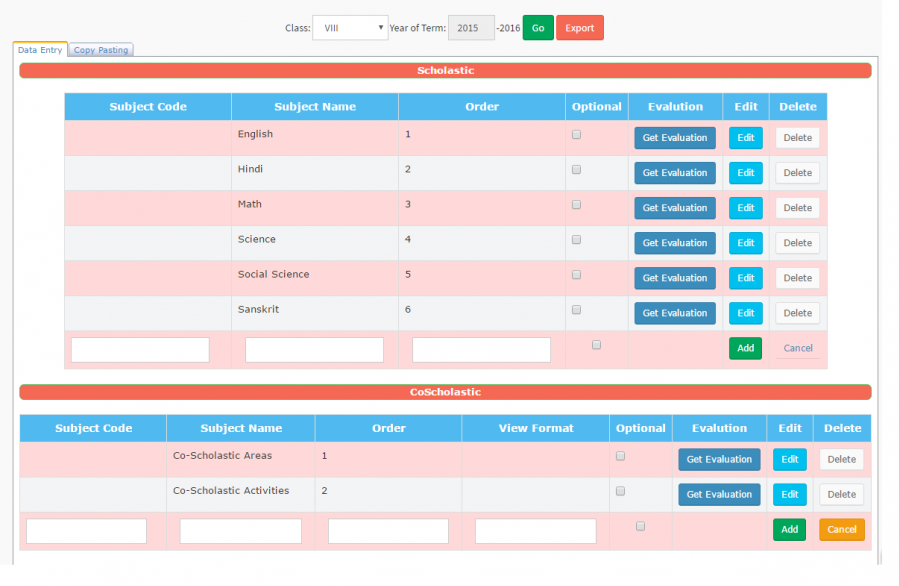Click Get Evaluation for Sanskrit
The height and width of the screenshot is (586, 899).
(674, 313)
